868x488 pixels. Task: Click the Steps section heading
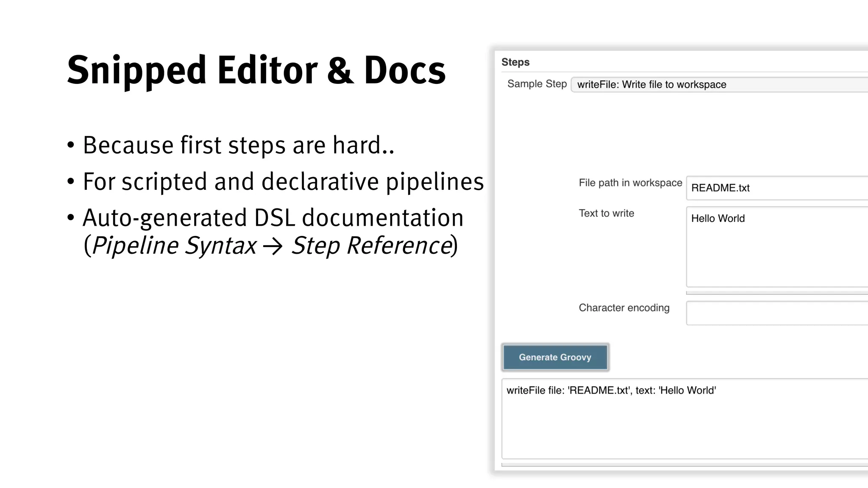point(515,62)
